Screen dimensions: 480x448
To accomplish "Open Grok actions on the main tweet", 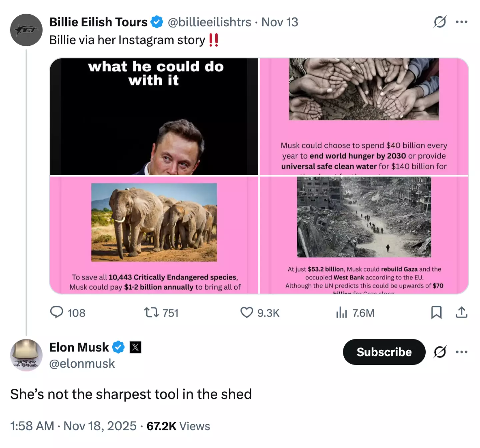I will coord(439,21).
